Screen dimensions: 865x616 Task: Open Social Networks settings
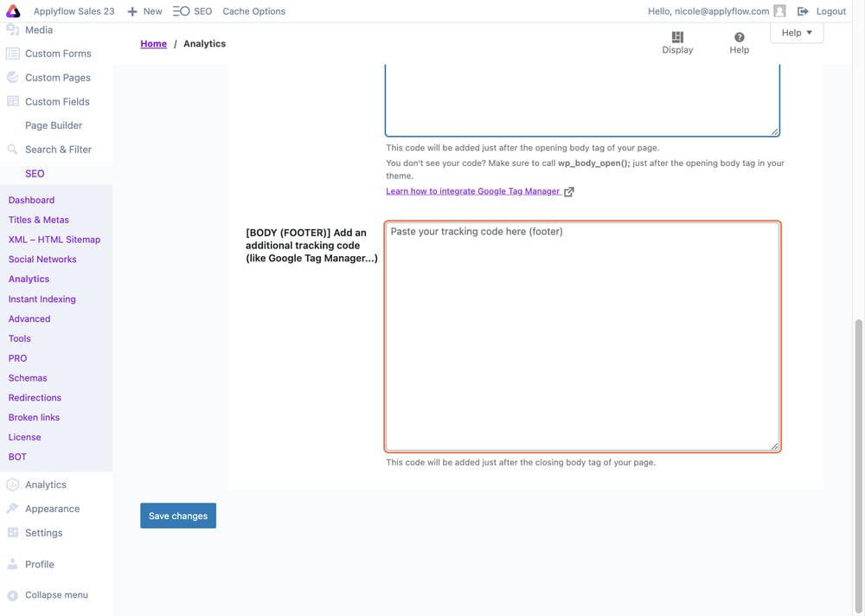point(42,260)
